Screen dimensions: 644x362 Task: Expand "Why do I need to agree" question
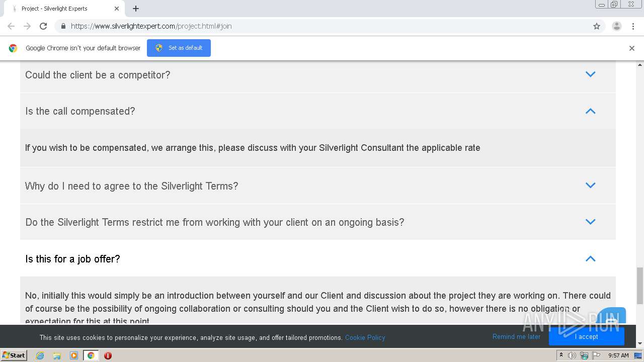[590, 186]
